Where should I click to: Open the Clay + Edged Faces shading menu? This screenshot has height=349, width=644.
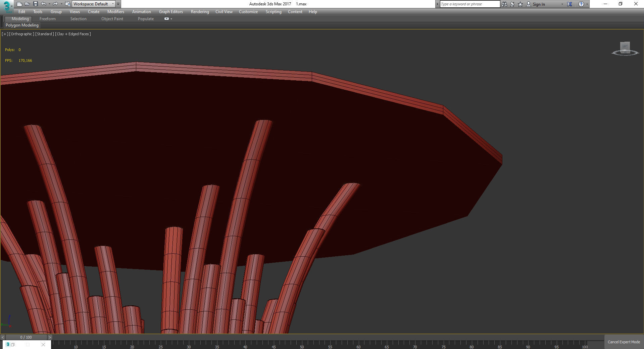point(73,34)
